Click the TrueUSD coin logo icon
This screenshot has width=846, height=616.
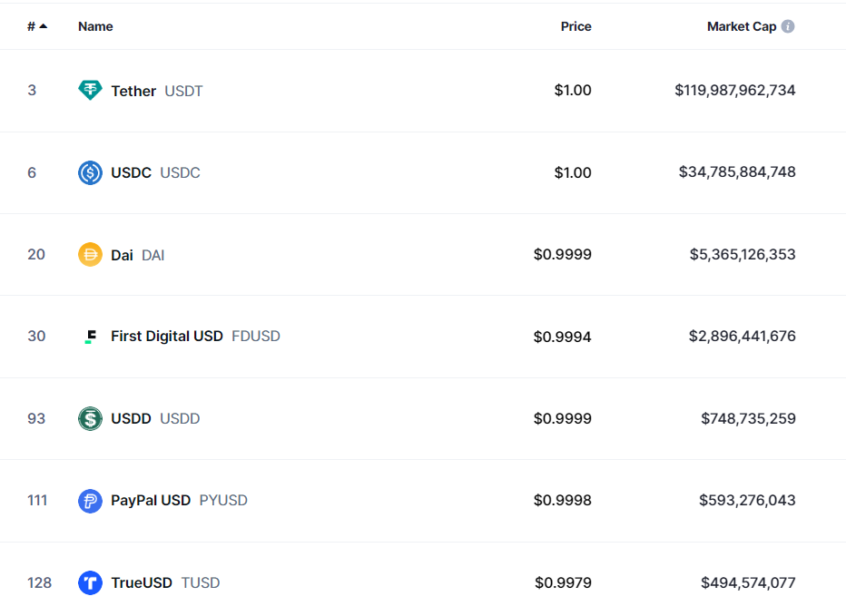(x=90, y=582)
